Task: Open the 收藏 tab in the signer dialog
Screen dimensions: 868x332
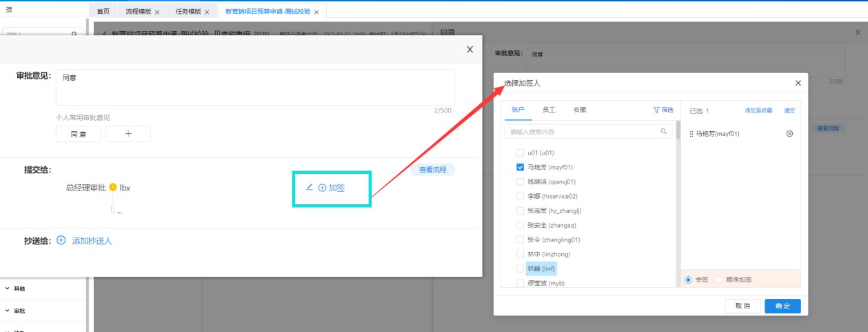Action: click(579, 110)
